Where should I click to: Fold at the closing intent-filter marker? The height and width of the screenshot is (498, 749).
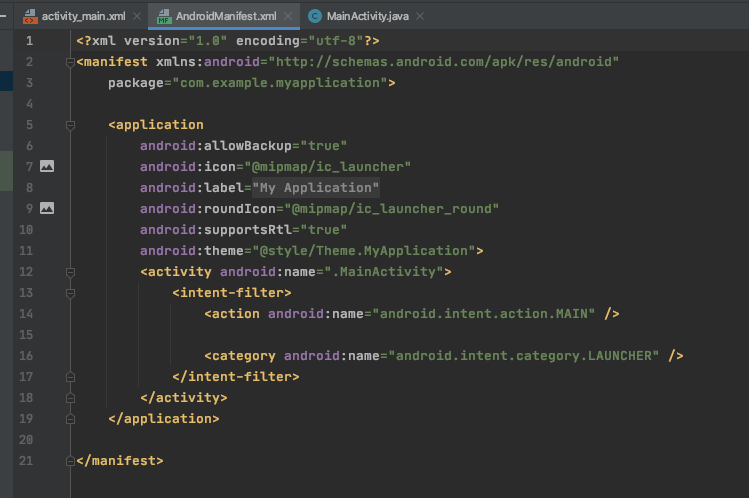coord(70,377)
